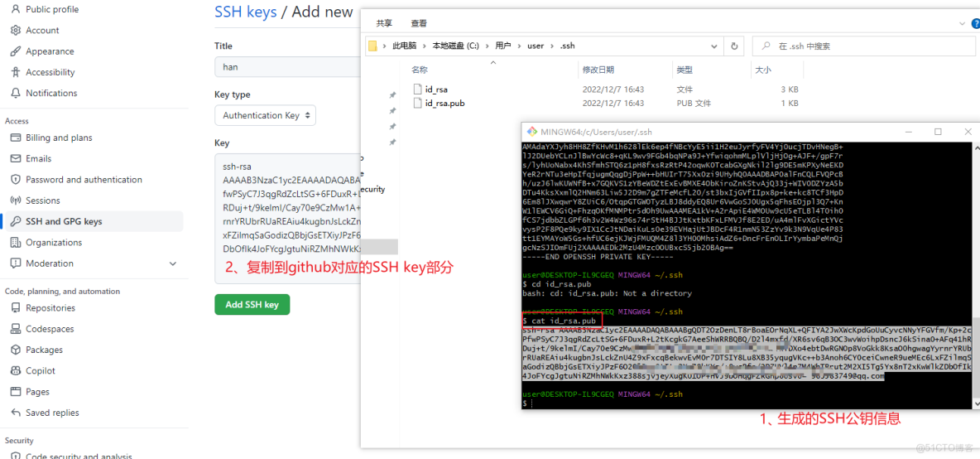Click the Billing and plans card icon
The width and height of the screenshot is (980, 459).
click(x=16, y=138)
